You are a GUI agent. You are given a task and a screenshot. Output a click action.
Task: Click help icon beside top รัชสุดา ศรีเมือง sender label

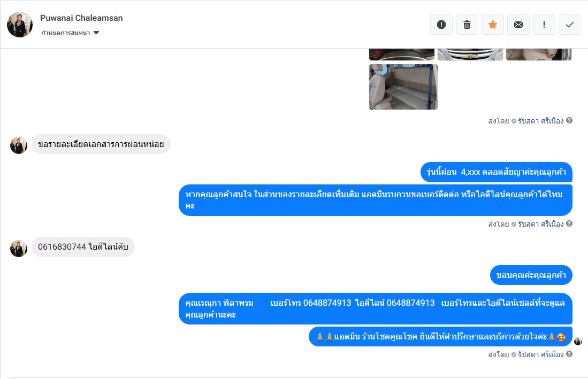coord(569,121)
